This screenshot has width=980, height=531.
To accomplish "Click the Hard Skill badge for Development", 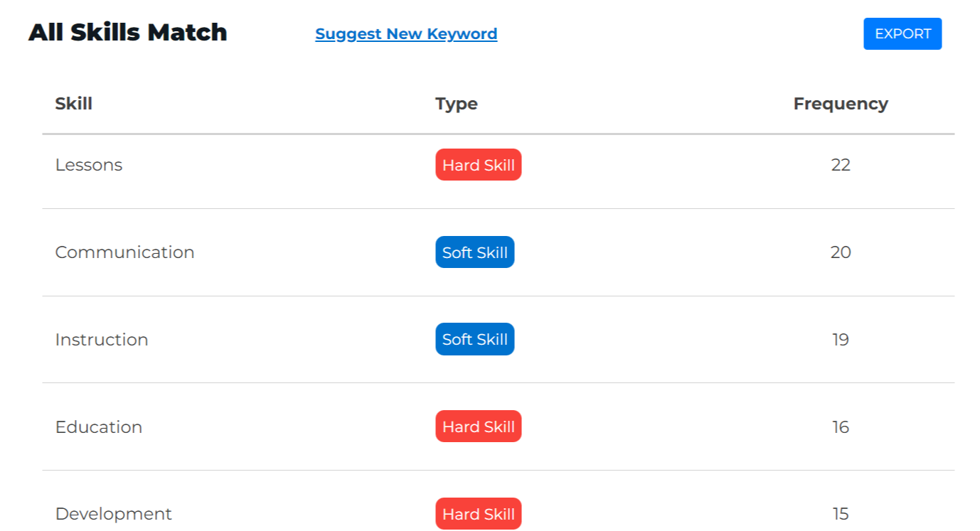I will 479,514.
